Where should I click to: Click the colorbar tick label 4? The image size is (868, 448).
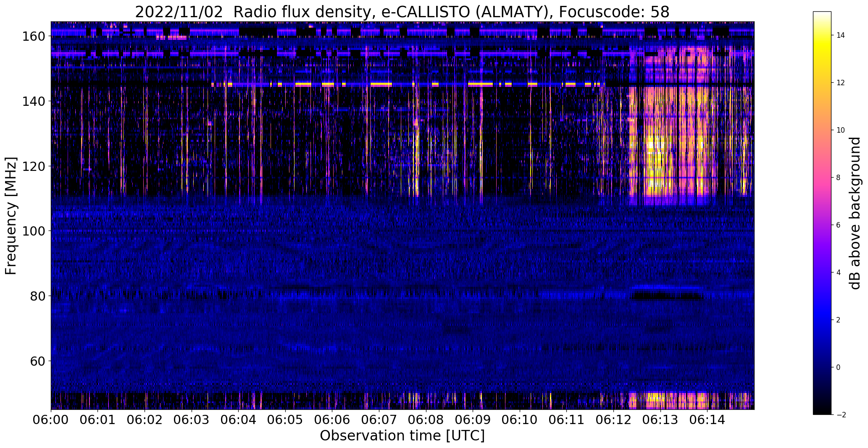(x=839, y=272)
